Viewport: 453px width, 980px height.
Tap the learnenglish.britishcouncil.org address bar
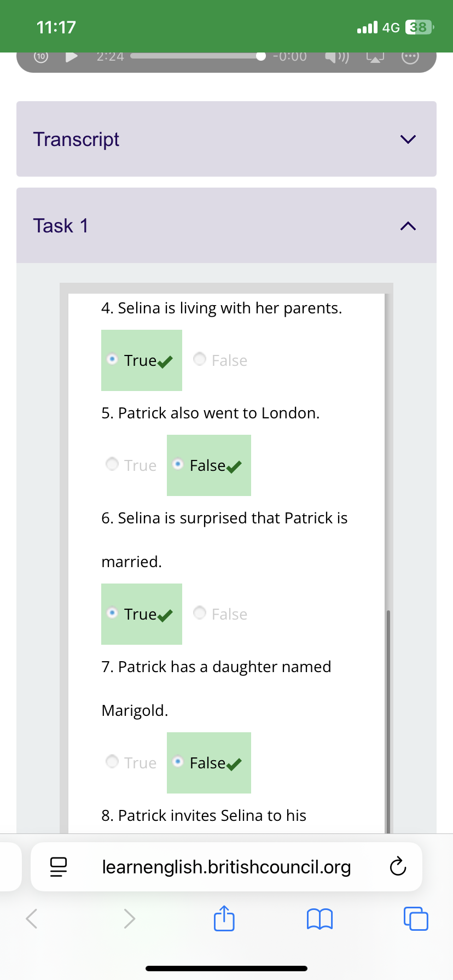pyautogui.click(x=226, y=867)
